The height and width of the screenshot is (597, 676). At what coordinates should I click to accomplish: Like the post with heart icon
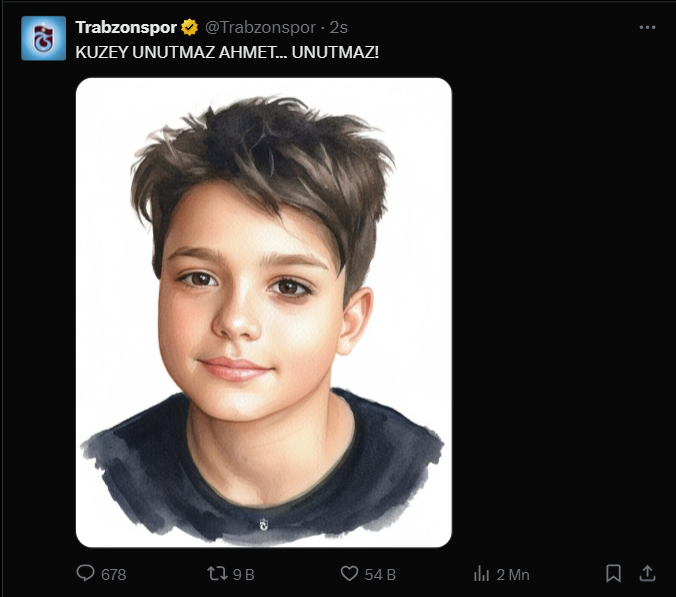coord(349,573)
